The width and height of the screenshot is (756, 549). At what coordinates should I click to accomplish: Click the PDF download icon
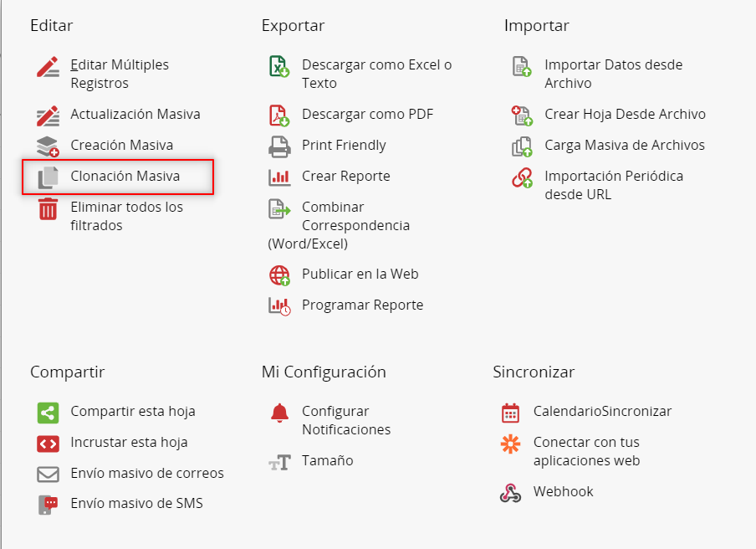[279, 115]
